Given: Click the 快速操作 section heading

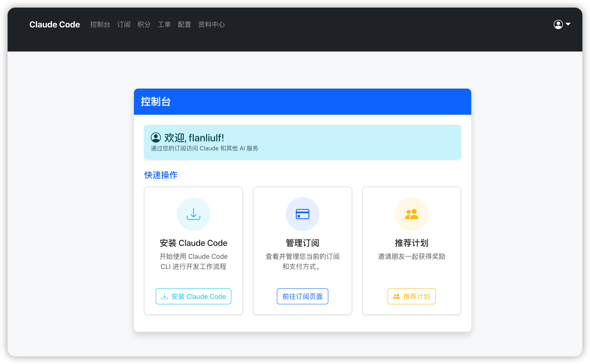Looking at the screenshot, I should 161,175.
